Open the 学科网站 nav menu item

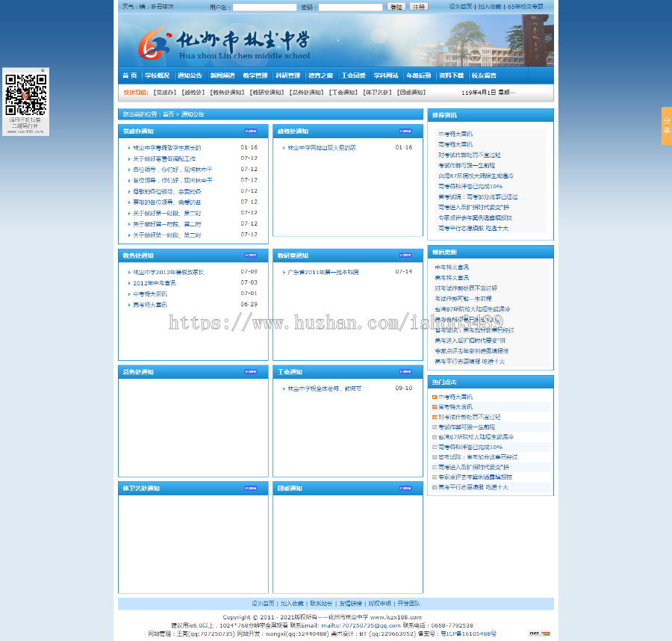click(x=386, y=75)
